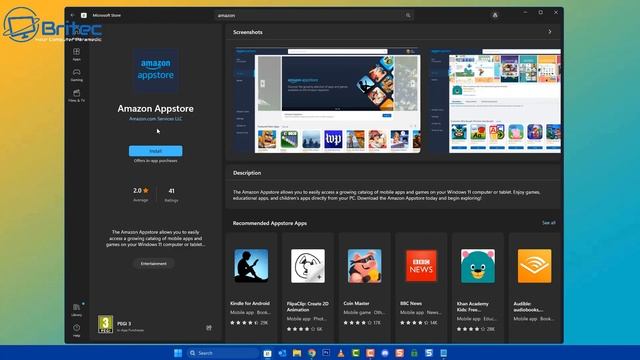
Task: Go back with the back arrow
Action: click(72, 15)
